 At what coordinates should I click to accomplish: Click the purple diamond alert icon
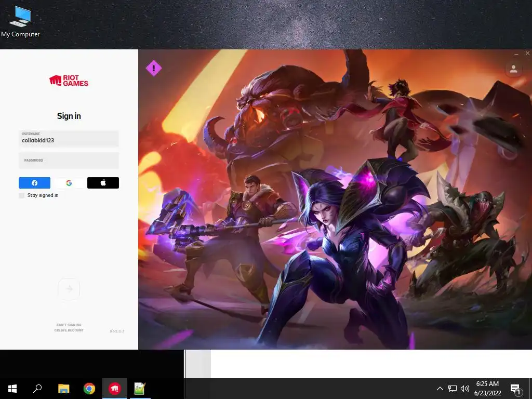click(x=154, y=68)
